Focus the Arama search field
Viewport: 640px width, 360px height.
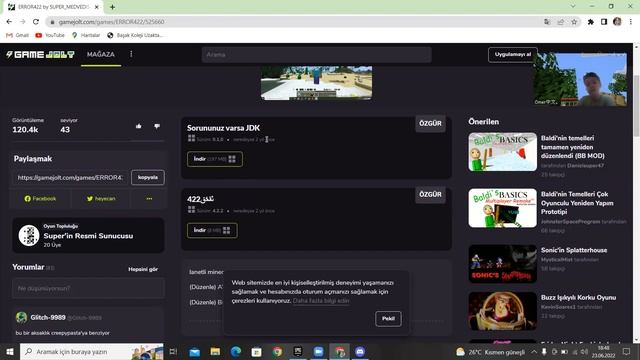316,55
